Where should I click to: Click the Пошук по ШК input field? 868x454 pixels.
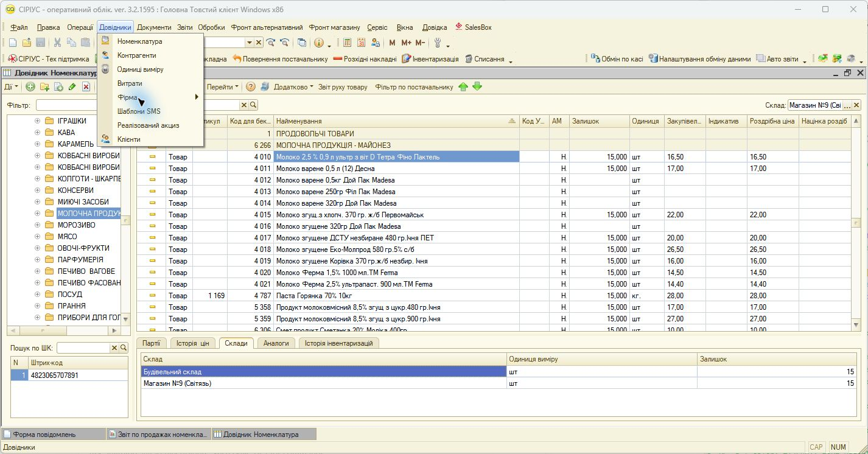tap(83, 347)
